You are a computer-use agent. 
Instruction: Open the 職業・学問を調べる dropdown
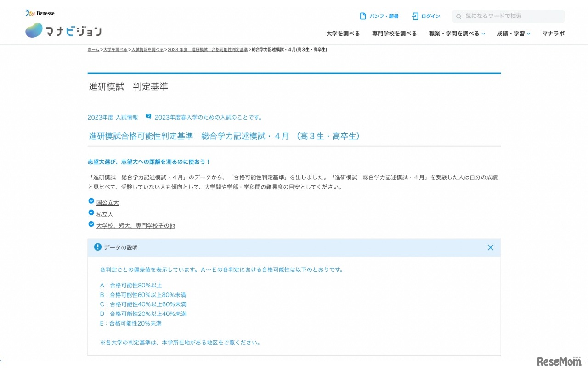pos(454,33)
